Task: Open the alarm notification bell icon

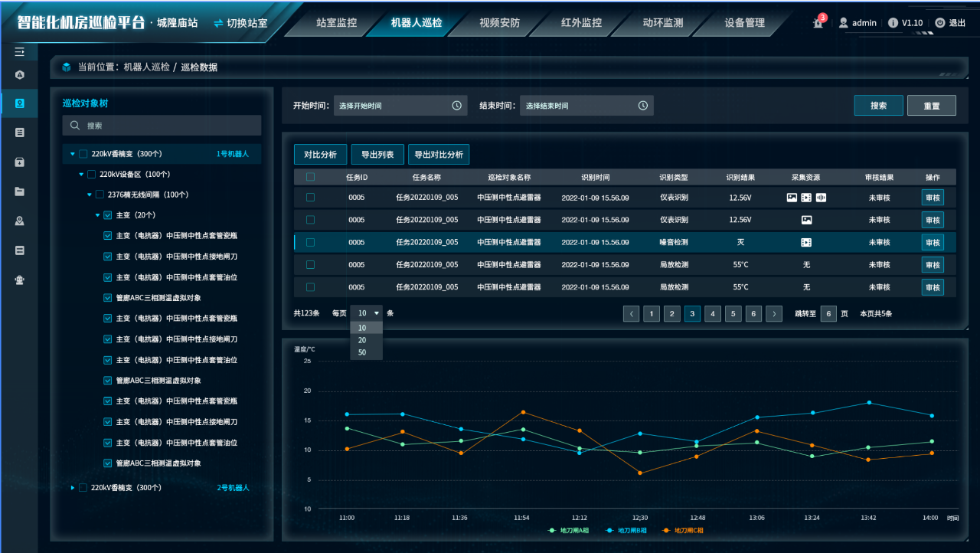Action: point(818,23)
